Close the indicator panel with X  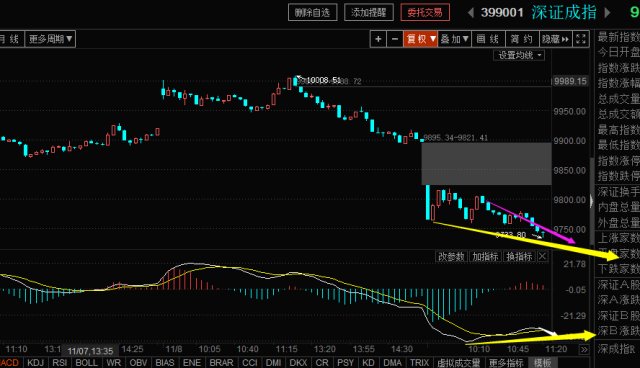[x=542, y=257]
